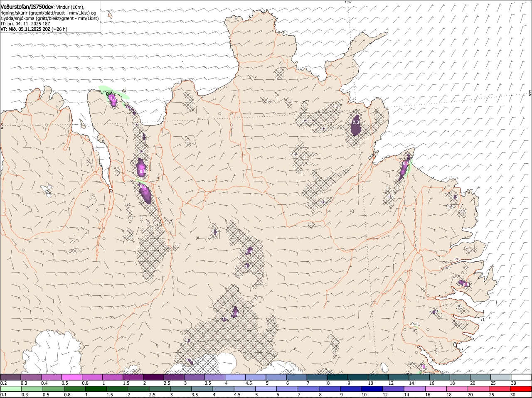Image resolution: width=532 pixels, height=398 pixels.
Task: Click the '0.2' label under the upper scale
Action: (3, 383)
